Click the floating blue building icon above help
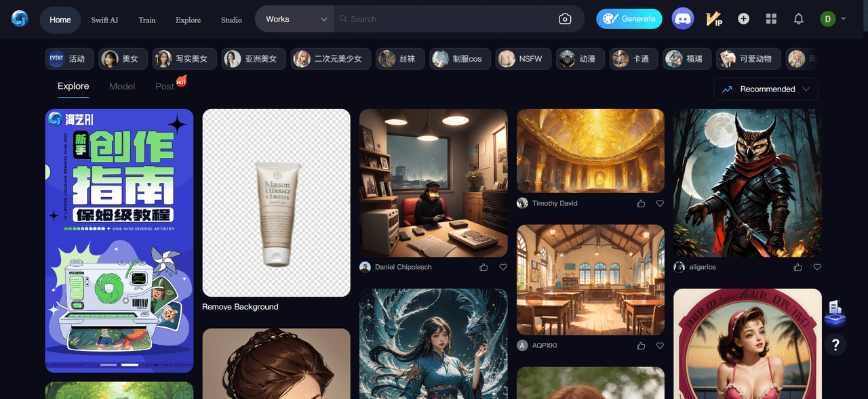This screenshot has height=399, width=868. [x=835, y=313]
